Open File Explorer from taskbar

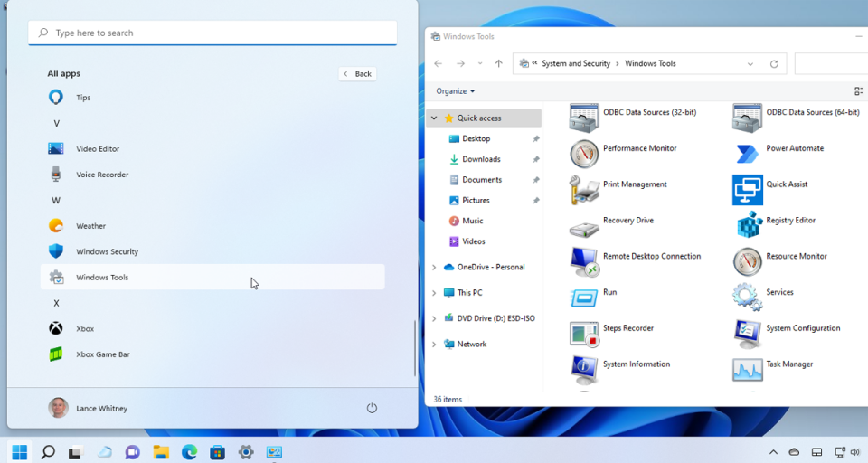pos(161,452)
